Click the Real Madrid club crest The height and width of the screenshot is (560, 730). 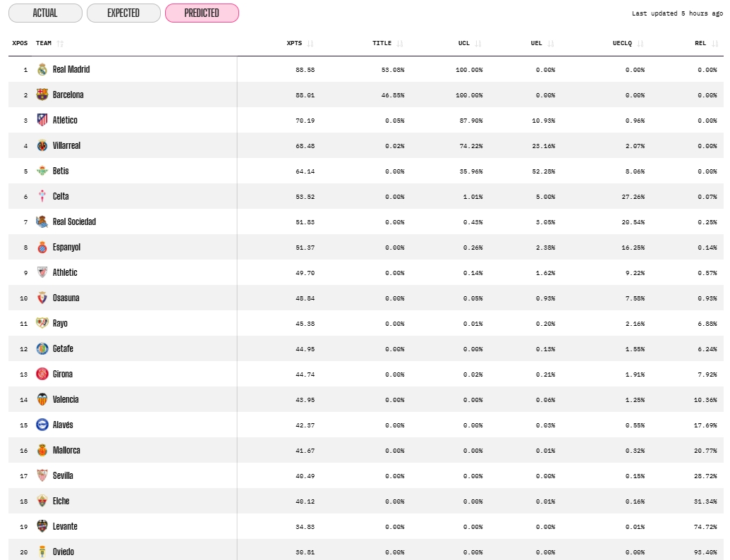click(x=42, y=69)
